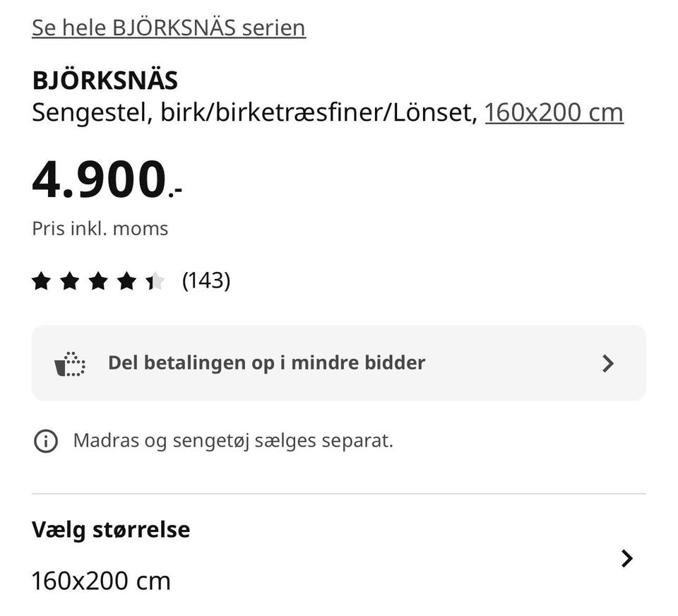Expand the payment split chevron arrow

point(608,364)
